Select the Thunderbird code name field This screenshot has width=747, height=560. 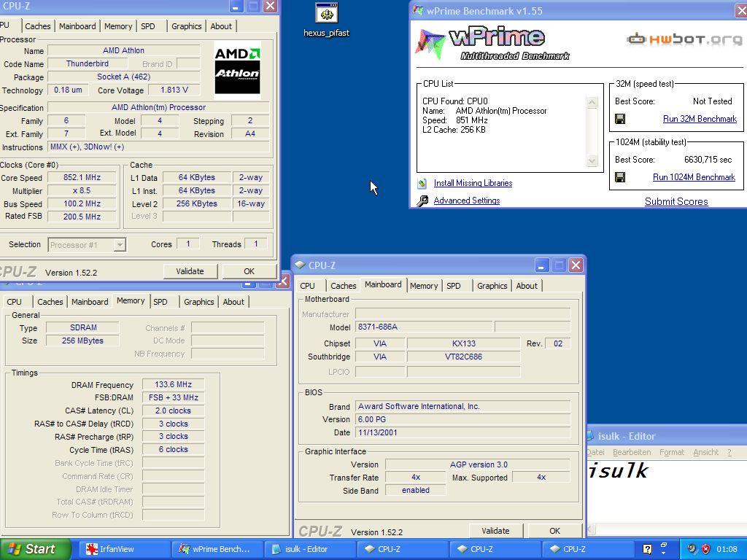pyautogui.click(x=88, y=64)
